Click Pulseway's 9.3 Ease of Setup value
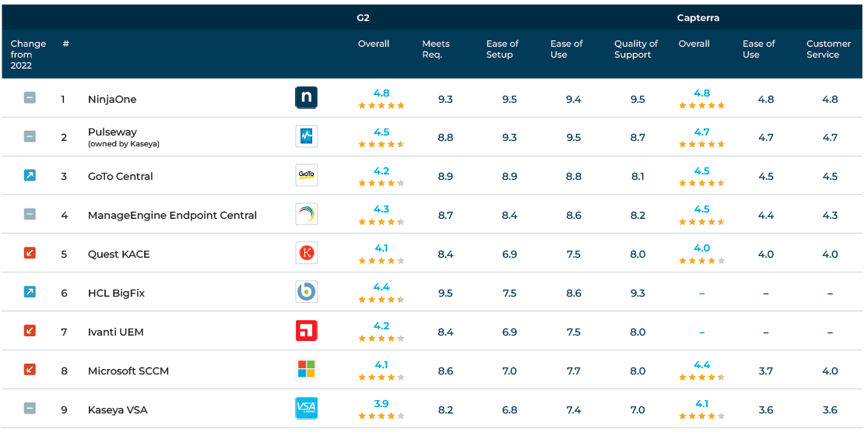Screen dimensions: 868x436 pos(509,137)
